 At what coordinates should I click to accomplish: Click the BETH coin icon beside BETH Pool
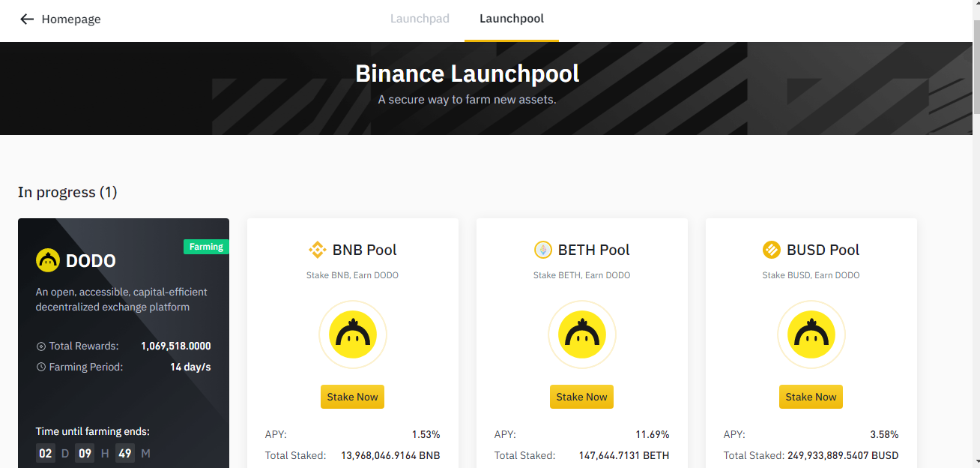542,250
